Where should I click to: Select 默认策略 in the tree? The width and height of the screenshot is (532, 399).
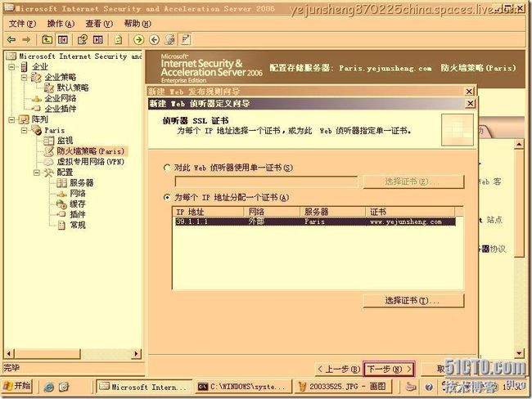click(x=72, y=87)
